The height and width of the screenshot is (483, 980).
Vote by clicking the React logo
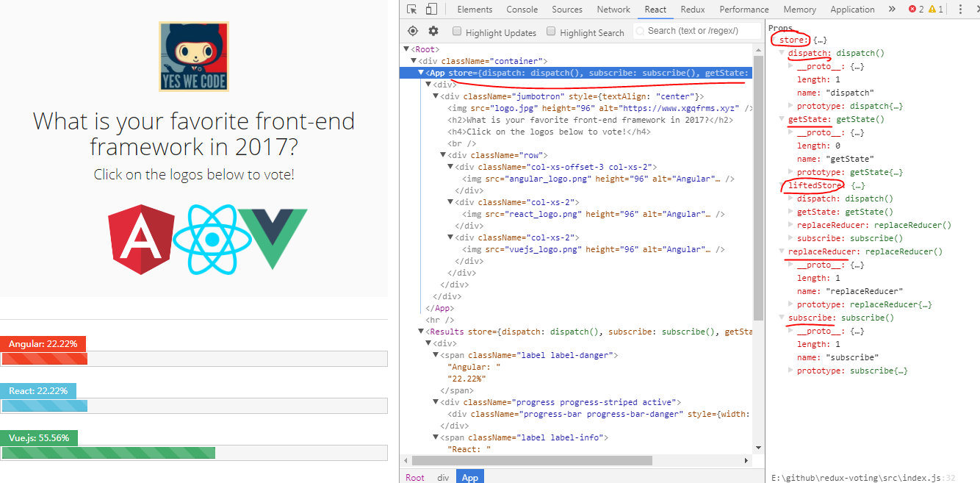tap(212, 239)
